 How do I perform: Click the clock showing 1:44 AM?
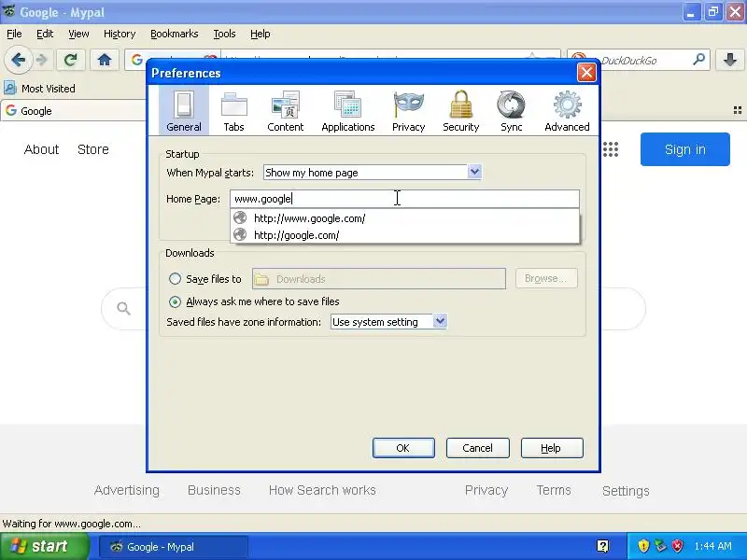pyautogui.click(x=712, y=546)
